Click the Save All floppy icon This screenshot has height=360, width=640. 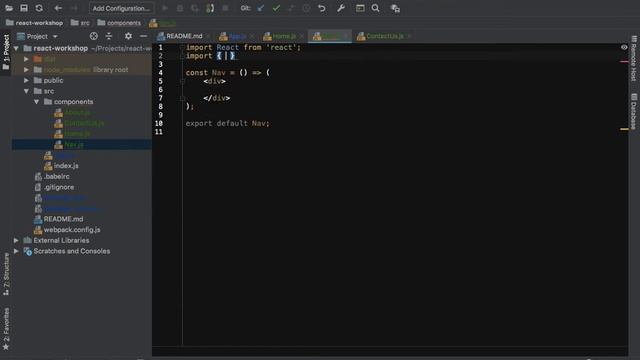[24, 8]
